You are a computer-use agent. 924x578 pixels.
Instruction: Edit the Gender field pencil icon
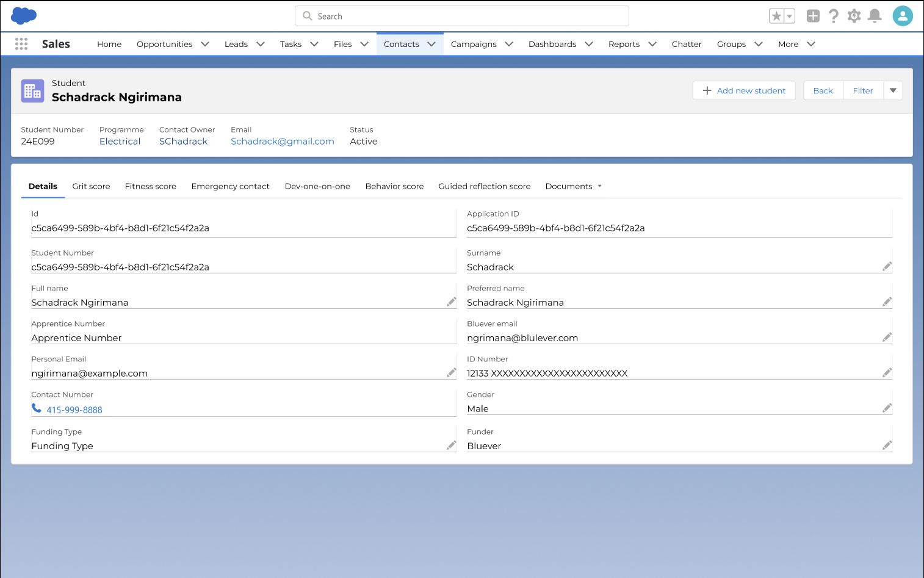click(x=887, y=408)
